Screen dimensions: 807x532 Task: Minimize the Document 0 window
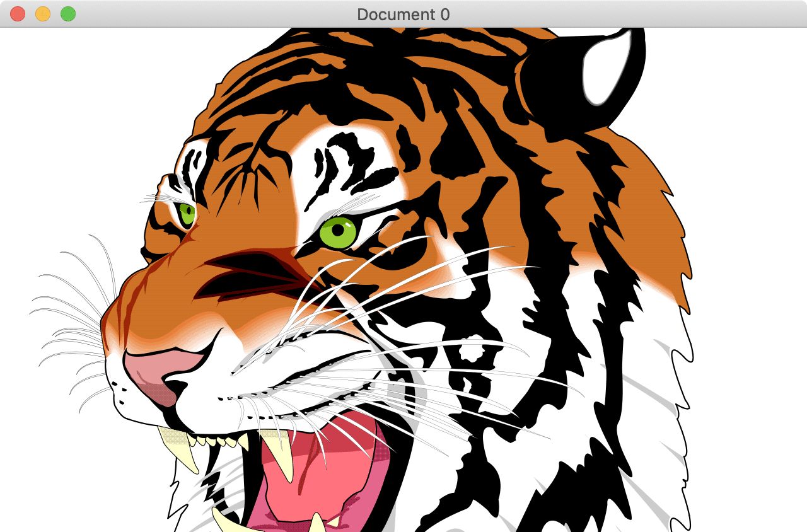(43, 14)
